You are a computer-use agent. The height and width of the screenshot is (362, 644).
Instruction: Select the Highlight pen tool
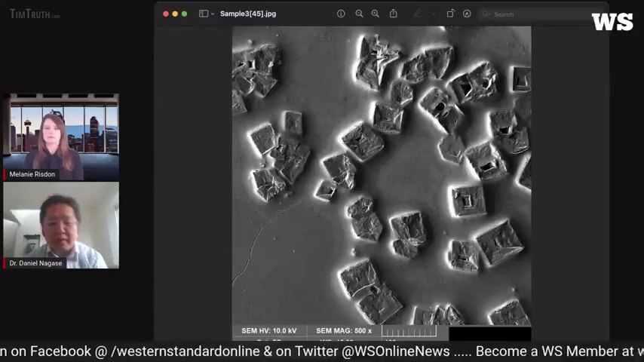point(417,14)
